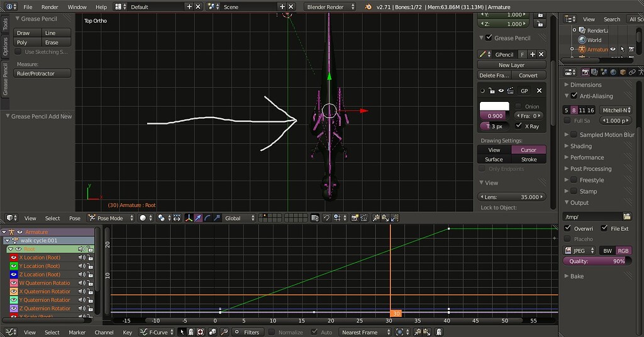Toggle the File Ext checkbox

[x=604, y=228]
